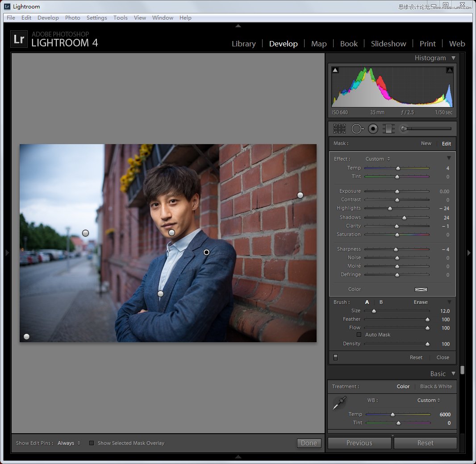Open the Effect Custom dropdown
The height and width of the screenshot is (464, 476).
tap(377, 158)
